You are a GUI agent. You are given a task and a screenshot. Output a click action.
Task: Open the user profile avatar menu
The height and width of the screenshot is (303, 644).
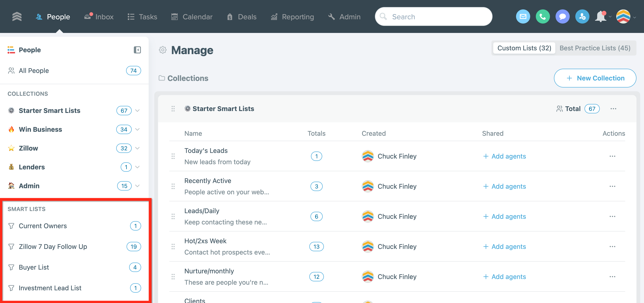[x=623, y=17]
